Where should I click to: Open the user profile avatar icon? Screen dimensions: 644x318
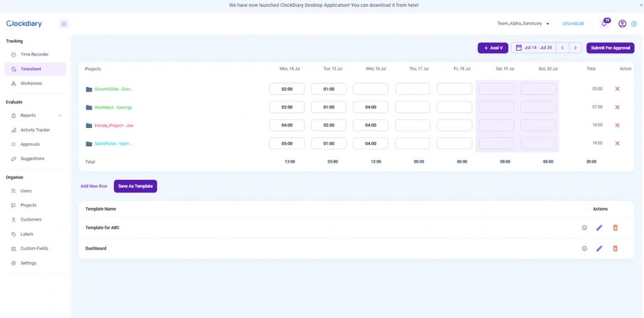coord(622,24)
